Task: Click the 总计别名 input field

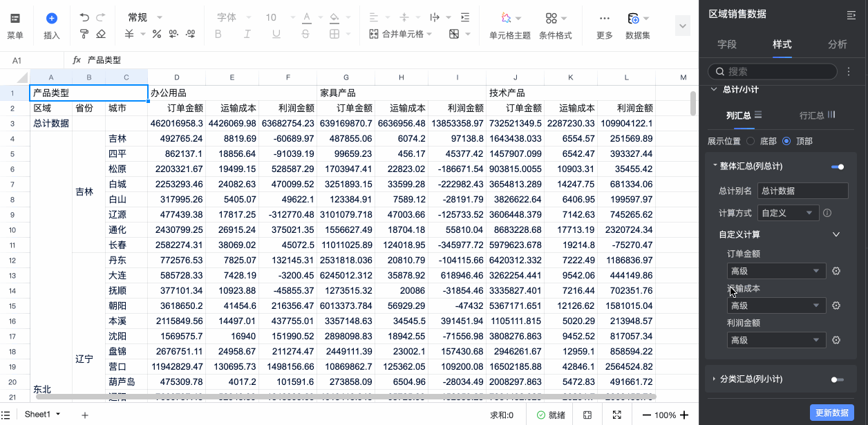Action: [802, 191]
